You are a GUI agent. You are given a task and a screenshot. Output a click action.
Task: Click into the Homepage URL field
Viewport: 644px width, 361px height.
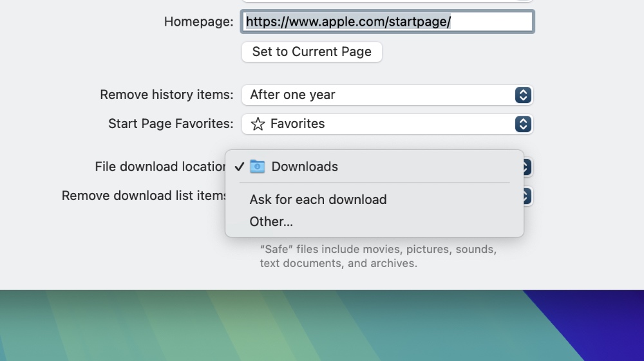(x=387, y=22)
